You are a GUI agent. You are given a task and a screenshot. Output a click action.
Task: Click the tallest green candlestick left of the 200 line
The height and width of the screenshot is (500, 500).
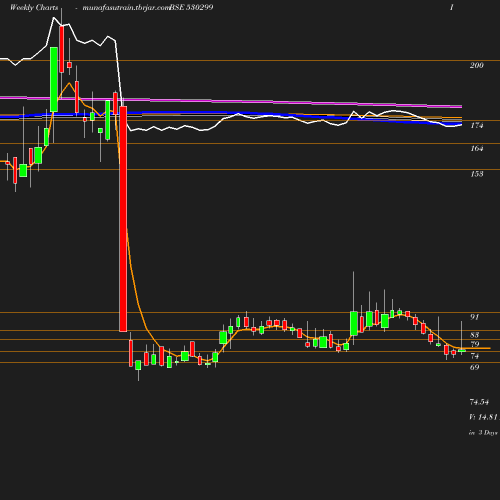coord(54,79)
